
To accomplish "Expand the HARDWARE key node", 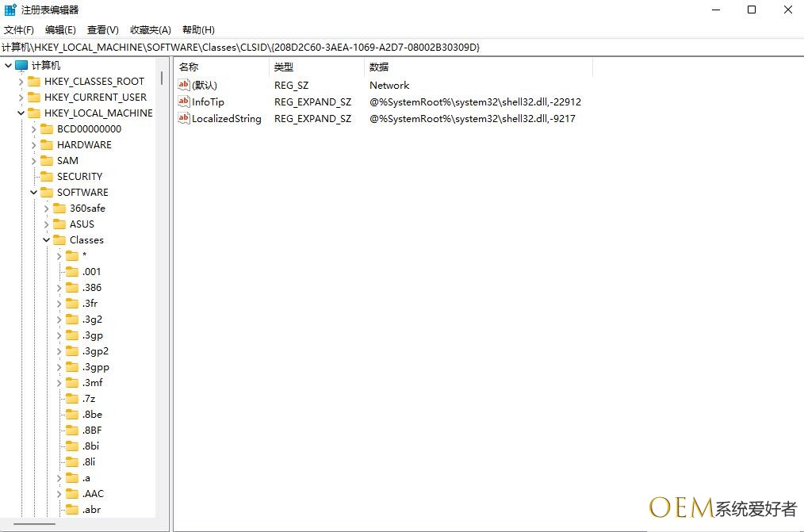I will (34, 145).
